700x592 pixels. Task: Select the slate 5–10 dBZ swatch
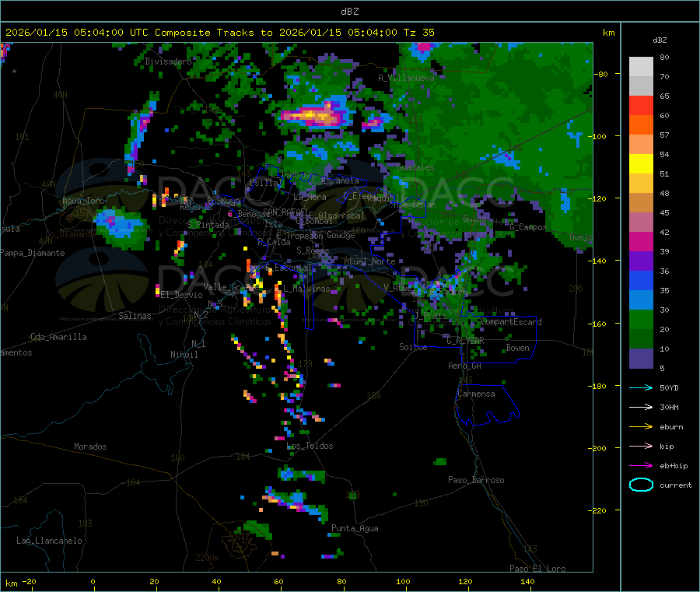point(641,359)
